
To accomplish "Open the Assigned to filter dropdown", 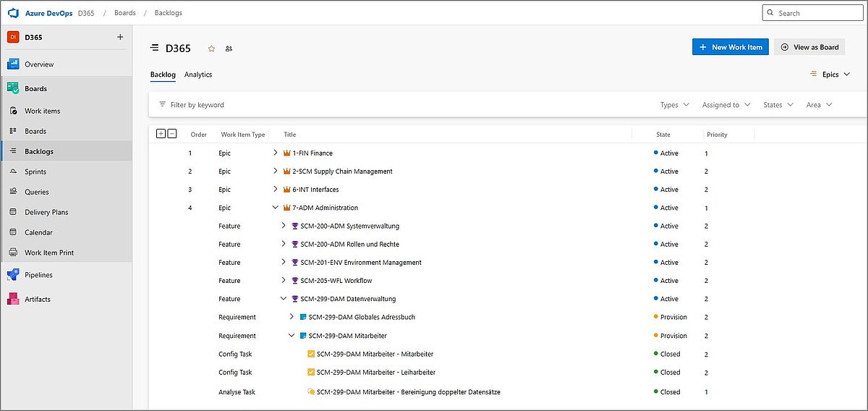I will coord(726,105).
